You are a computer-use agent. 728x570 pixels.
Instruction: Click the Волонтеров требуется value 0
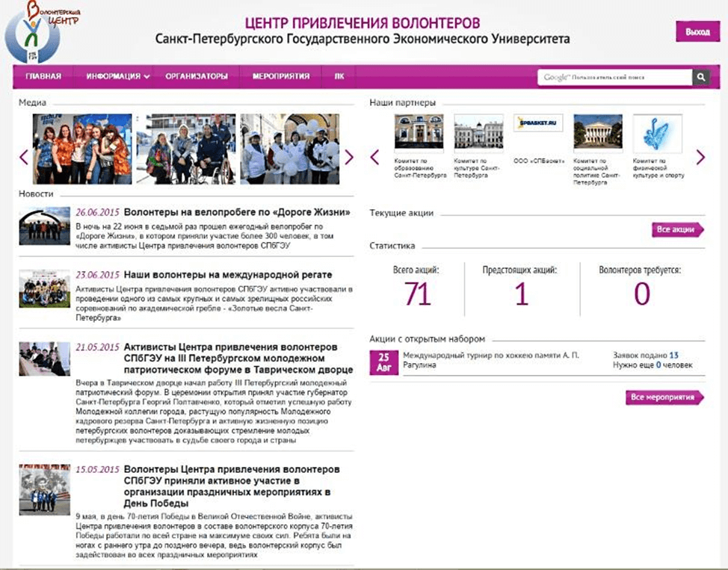(x=641, y=294)
